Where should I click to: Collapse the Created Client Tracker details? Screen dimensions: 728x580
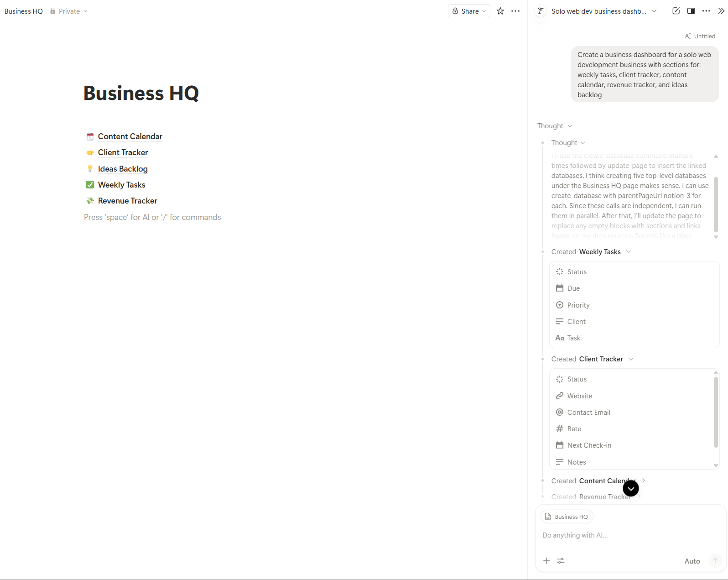pyautogui.click(x=631, y=359)
